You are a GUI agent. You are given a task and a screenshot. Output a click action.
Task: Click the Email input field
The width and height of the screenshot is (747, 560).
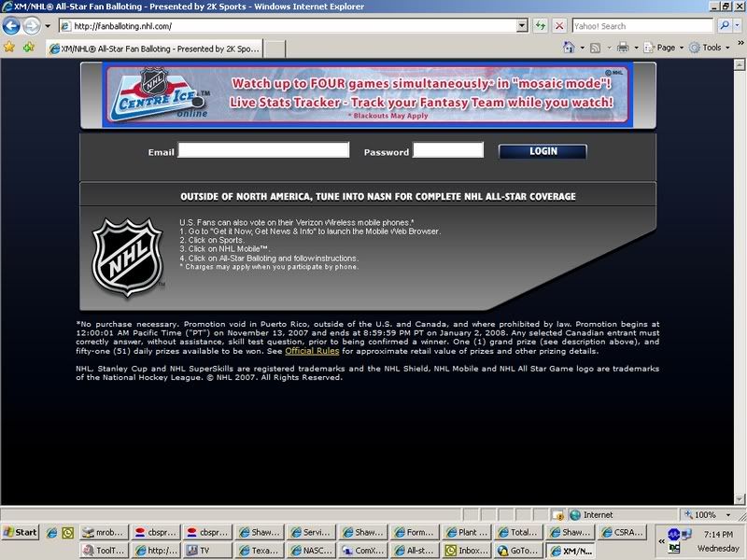[263, 150]
